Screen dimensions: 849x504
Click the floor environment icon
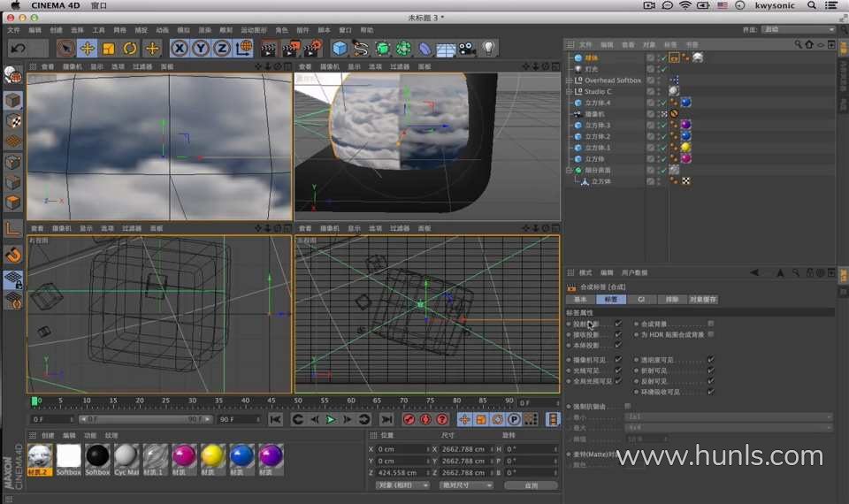click(x=446, y=50)
